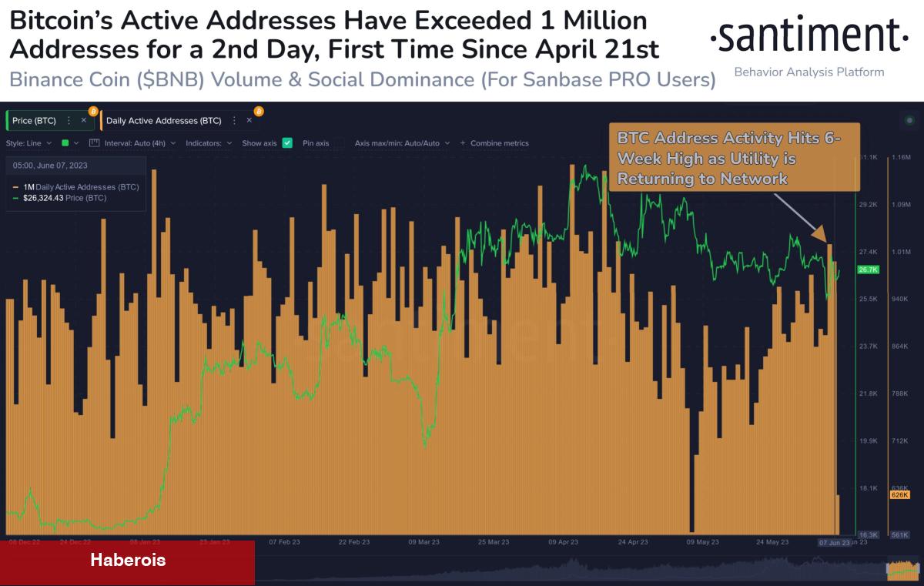
Task: Click the 29.2K price axis value
Action: point(869,205)
